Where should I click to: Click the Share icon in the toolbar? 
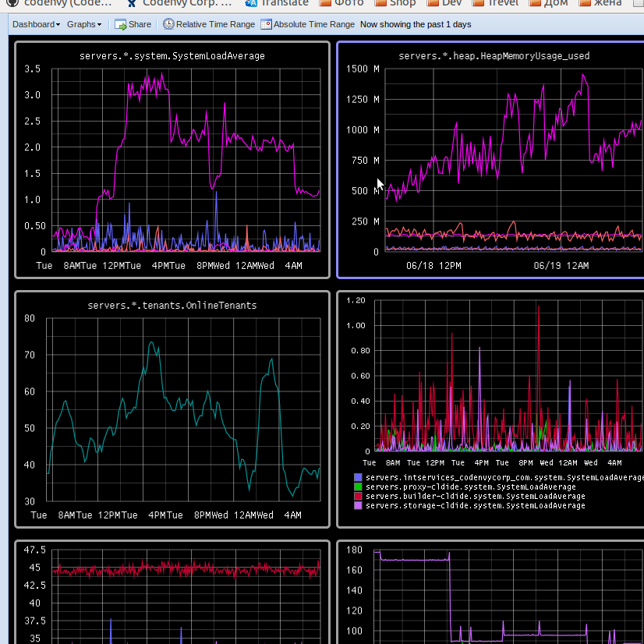[121, 24]
